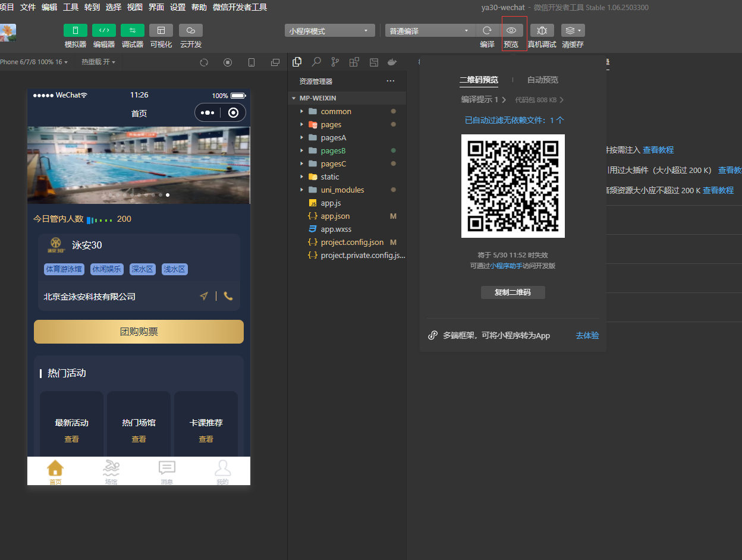Open the app.json file
The height and width of the screenshot is (560, 742).
point(347,216)
